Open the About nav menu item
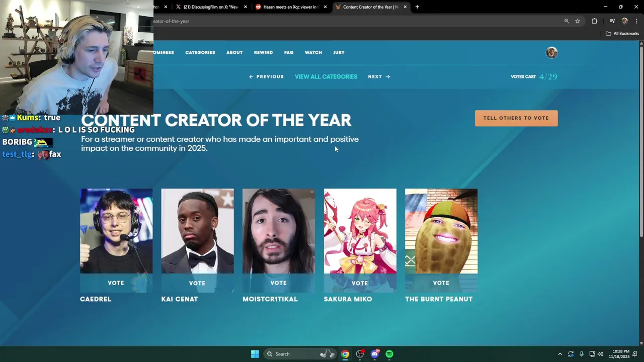The width and height of the screenshot is (644, 362). click(234, 52)
